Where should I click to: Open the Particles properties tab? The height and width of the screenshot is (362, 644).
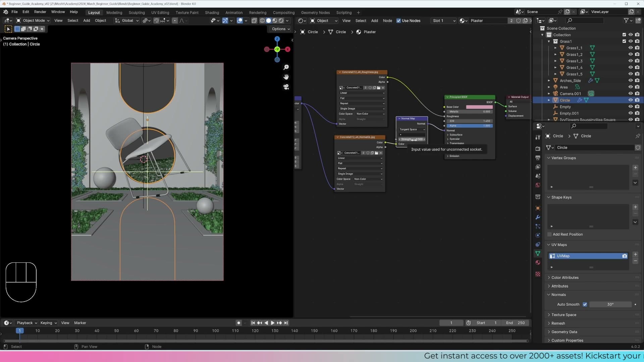coord(538,226)
